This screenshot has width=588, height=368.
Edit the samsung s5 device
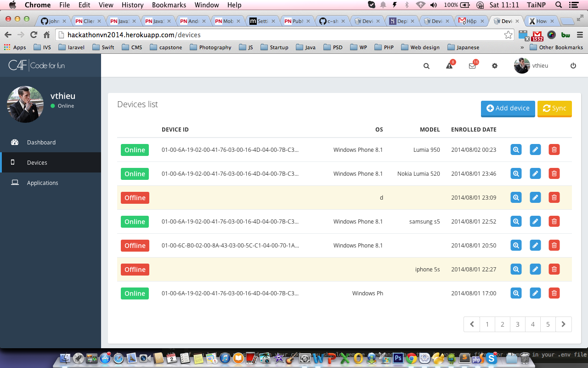535,221
